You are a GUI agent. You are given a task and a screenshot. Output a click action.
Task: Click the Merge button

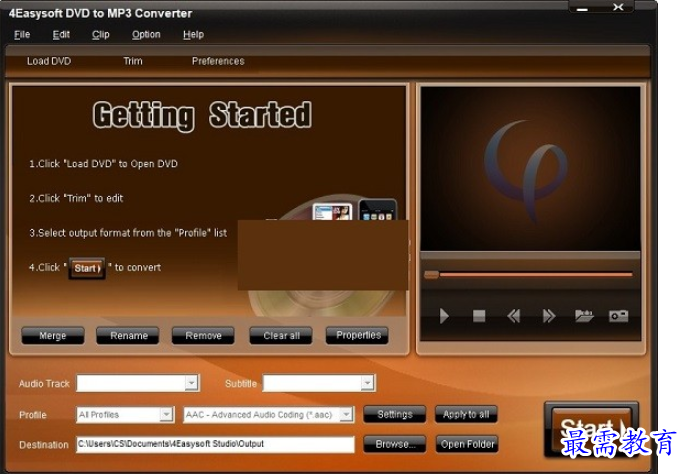[53, 336]
